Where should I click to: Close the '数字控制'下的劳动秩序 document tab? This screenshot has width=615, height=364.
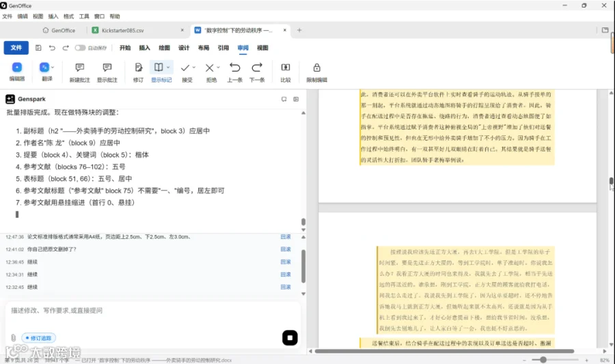click(x=285, y=30)
